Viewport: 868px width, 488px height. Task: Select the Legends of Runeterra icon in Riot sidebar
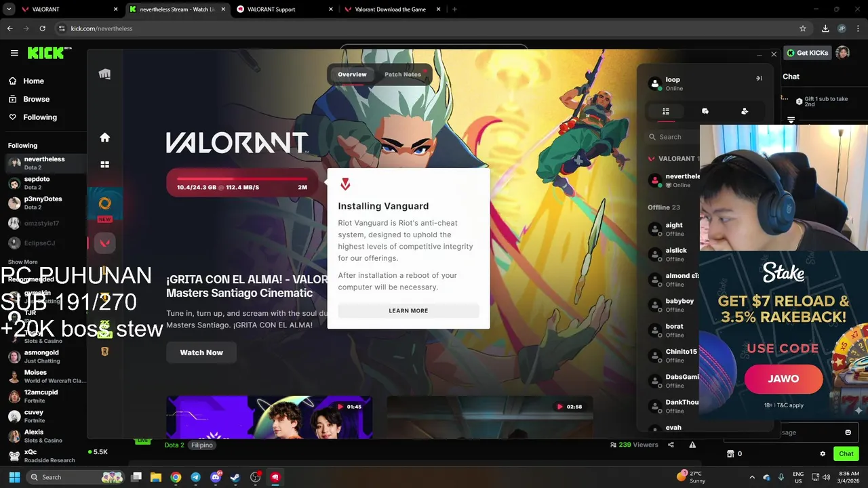(104, 351)
